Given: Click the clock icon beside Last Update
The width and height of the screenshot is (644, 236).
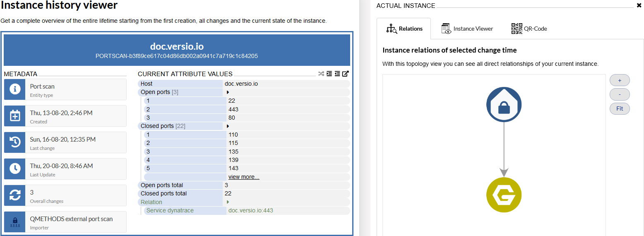Looking at the screenshot, I should [15, 169].
